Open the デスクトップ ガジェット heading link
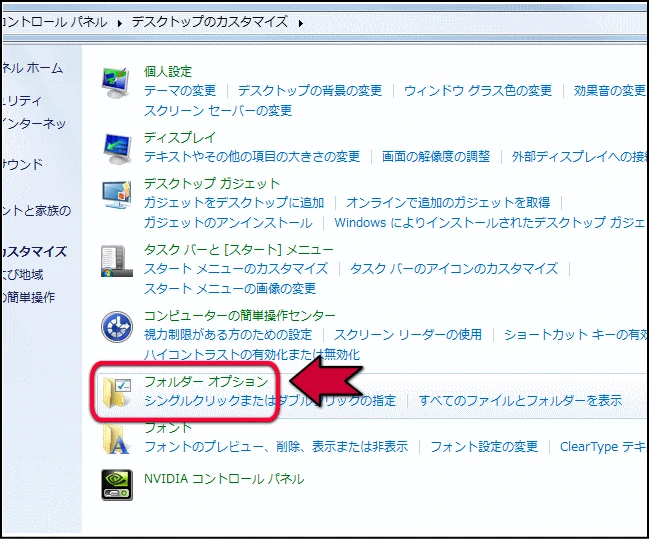The height and width of the screenshot is (539, 649). (212, 183)
